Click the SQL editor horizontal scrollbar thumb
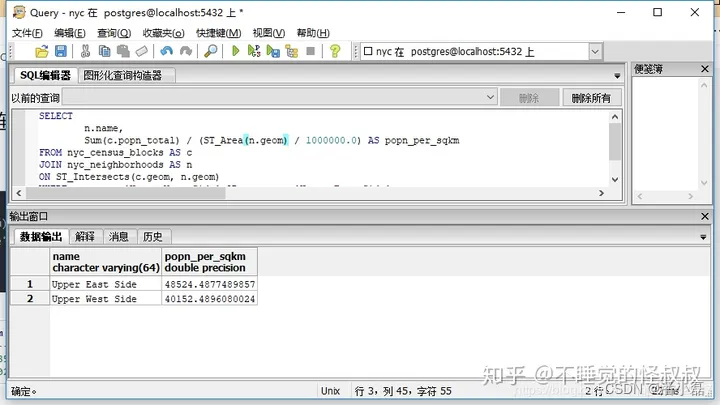This screenshot has width=720, height=405. [x=126, y=193]
